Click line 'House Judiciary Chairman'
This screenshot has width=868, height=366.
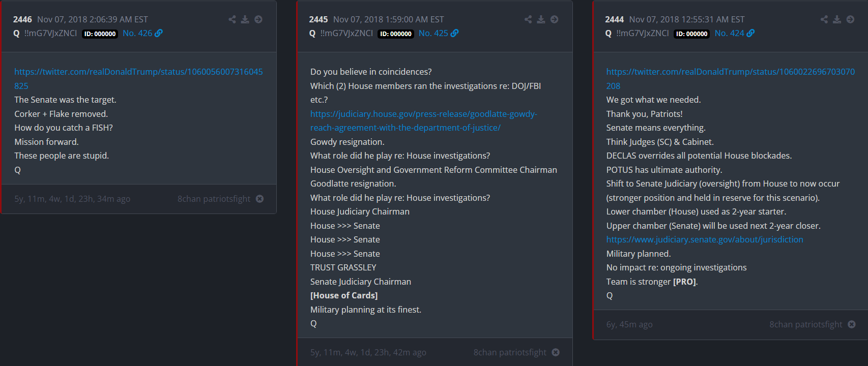(x=360, y=211)
